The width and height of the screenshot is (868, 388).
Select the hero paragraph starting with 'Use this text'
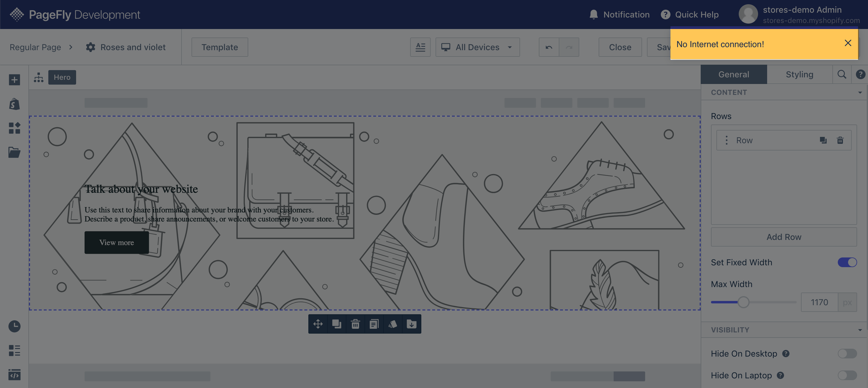tap(209, 214)
